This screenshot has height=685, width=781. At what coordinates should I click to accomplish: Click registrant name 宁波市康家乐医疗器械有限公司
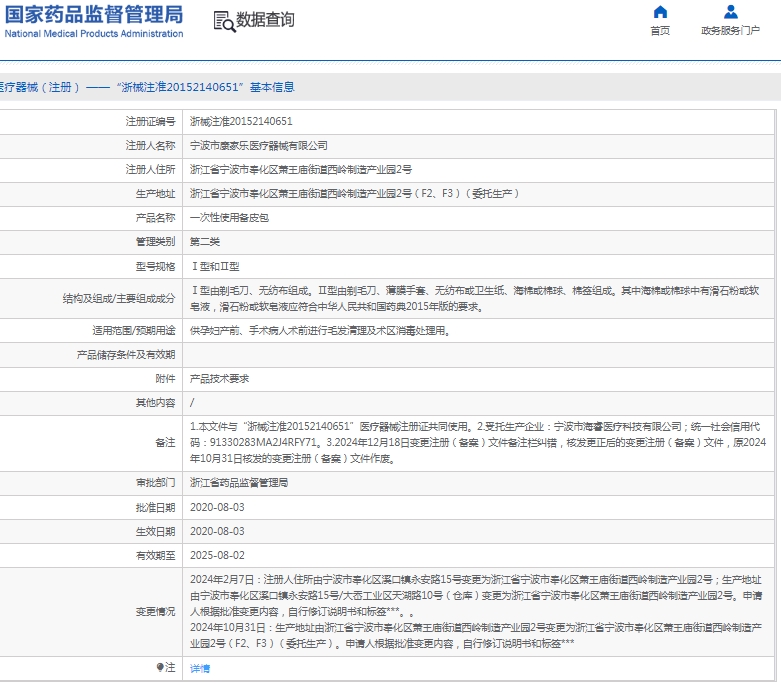coord(258,145)
